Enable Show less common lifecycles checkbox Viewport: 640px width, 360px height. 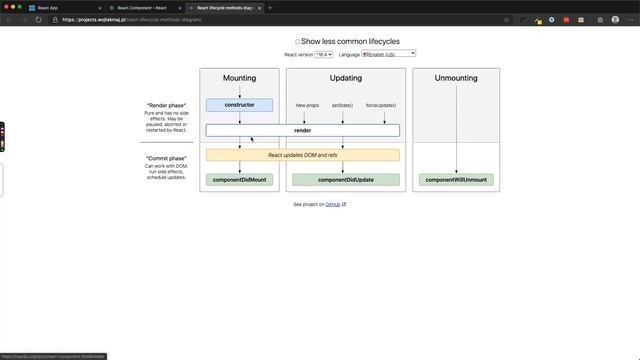(298, 42)
